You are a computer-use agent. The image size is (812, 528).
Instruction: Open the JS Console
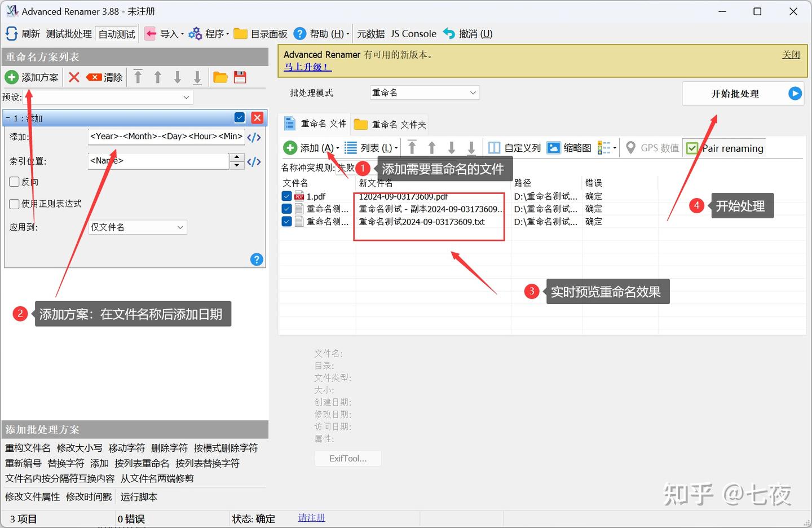point(413,34)
